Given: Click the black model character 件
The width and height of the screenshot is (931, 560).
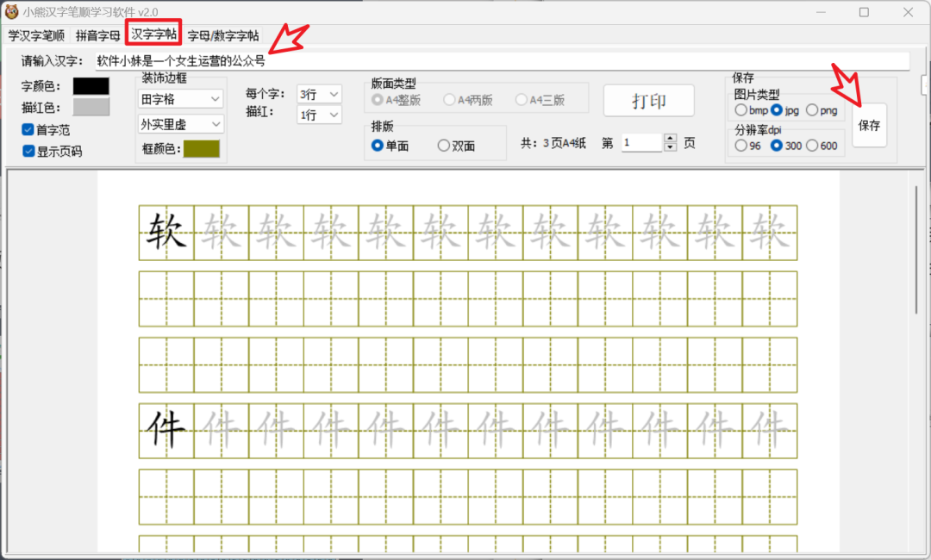Looking at the screenshot, I should coord(166,430).
